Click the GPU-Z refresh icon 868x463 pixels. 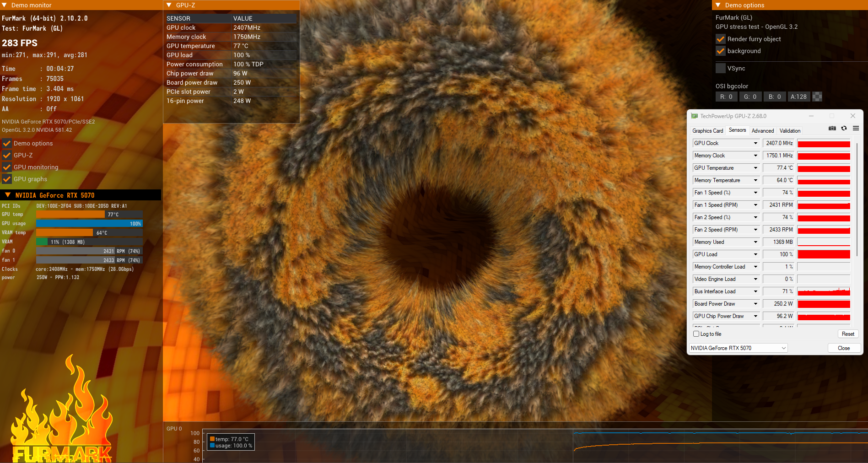coord(844,129)
